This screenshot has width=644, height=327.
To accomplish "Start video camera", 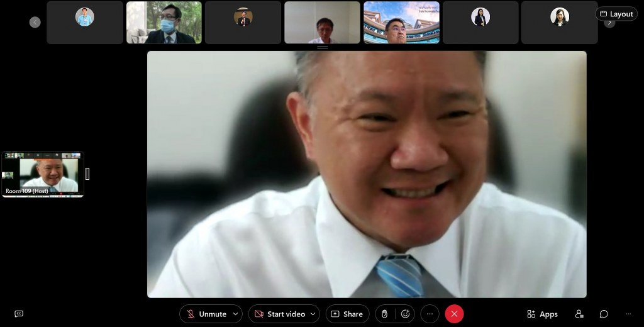I will 279,314.
